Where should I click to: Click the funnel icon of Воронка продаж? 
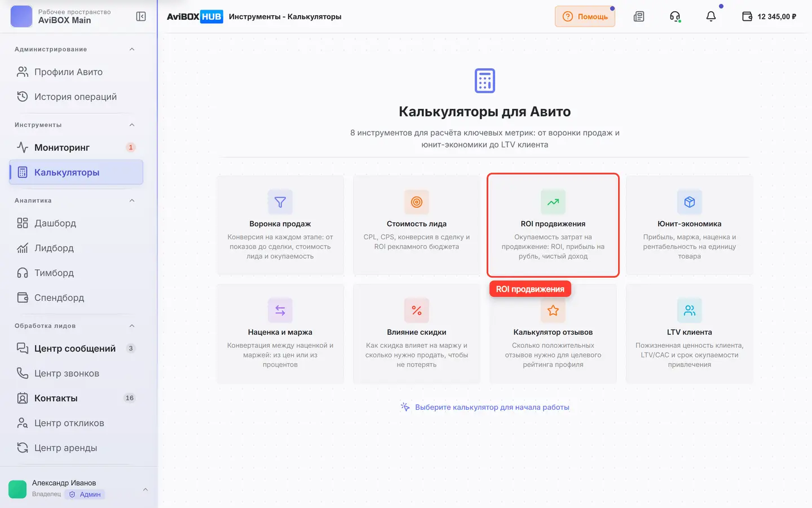[280, 202]
